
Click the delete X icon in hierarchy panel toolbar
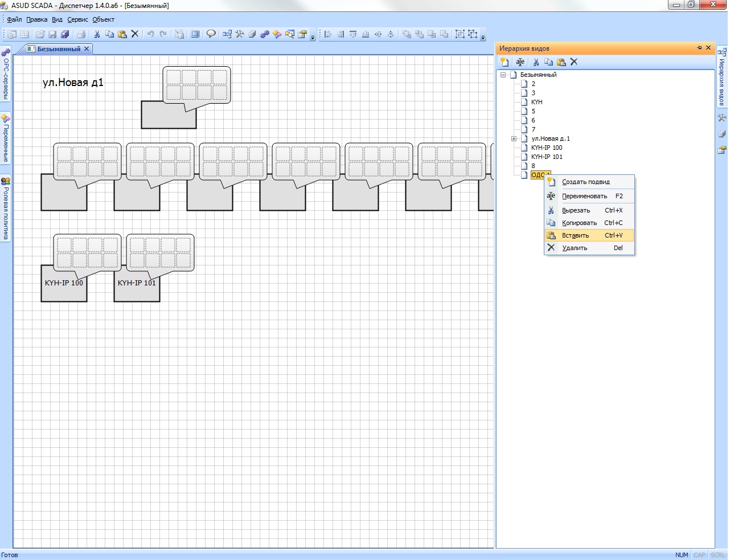(574, 62)
